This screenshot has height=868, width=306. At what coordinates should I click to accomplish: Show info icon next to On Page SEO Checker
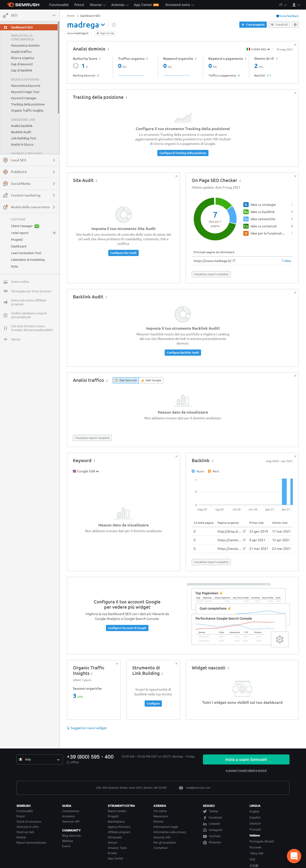240,181
